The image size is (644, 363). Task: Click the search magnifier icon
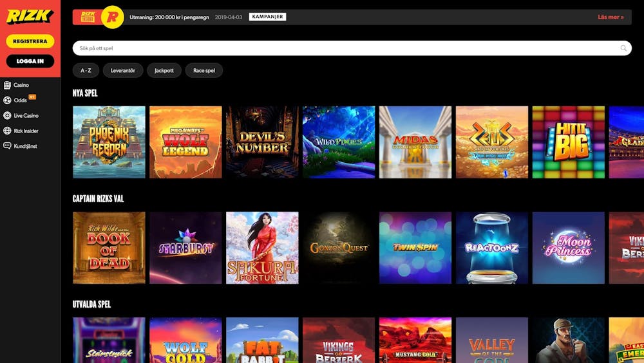coord(623,48)
